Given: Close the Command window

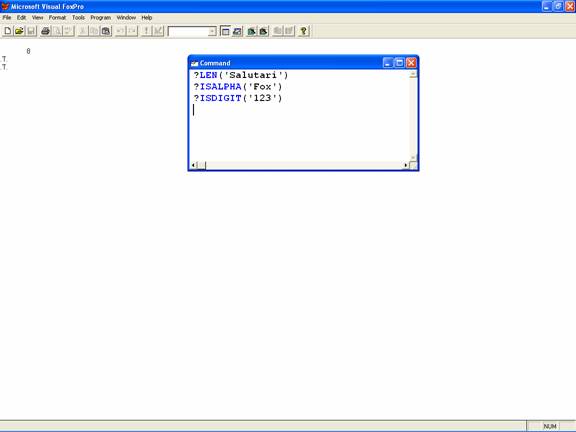Looking at the screenshot, I should tap(411, 63).
